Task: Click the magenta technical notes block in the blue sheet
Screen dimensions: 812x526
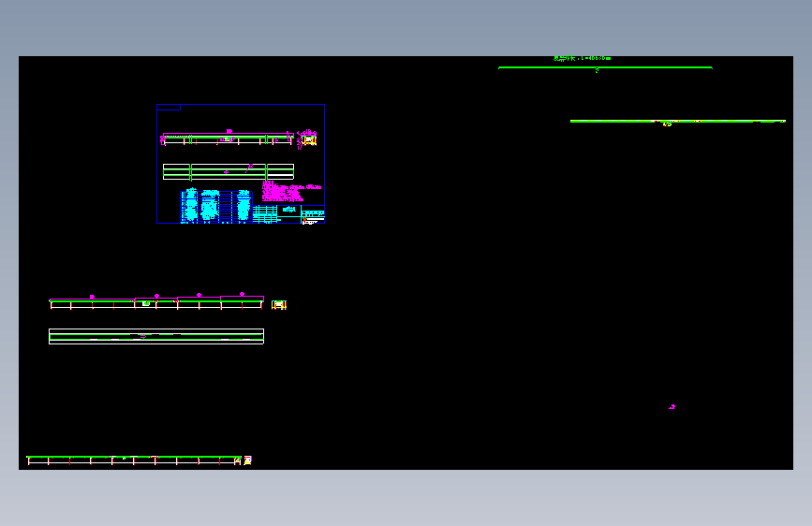Action: pyautogui.click(x=291, y=191)
